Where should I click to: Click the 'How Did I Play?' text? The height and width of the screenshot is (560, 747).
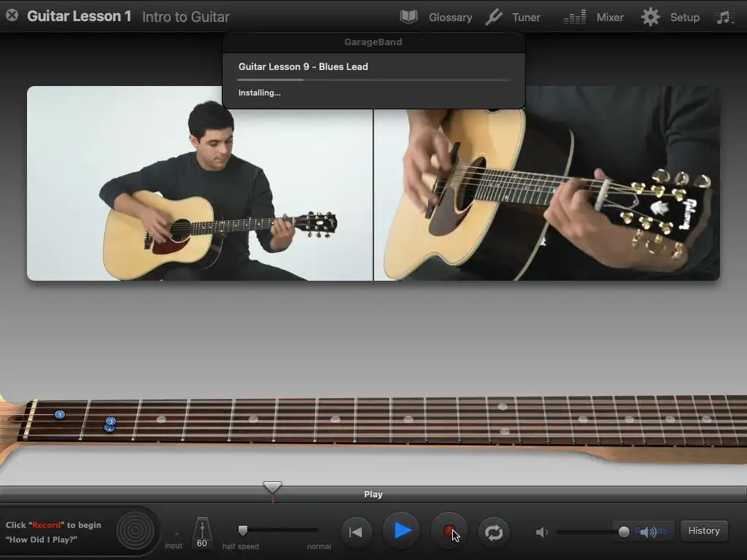(42, 540)
